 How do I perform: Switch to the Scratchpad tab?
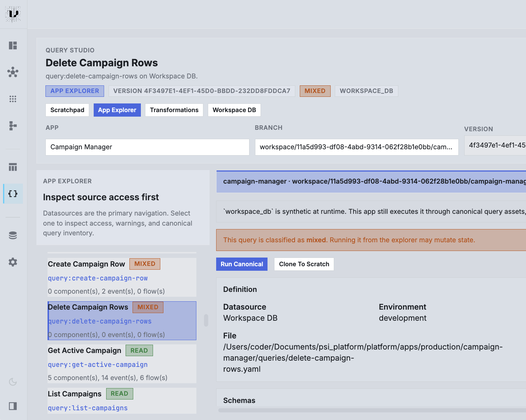coord(67,110)
